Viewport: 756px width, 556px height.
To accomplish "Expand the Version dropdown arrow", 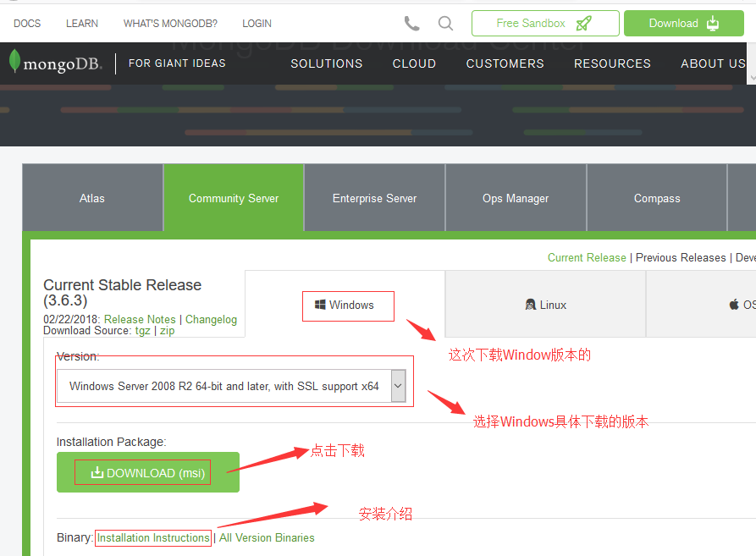I will [398, 386].
